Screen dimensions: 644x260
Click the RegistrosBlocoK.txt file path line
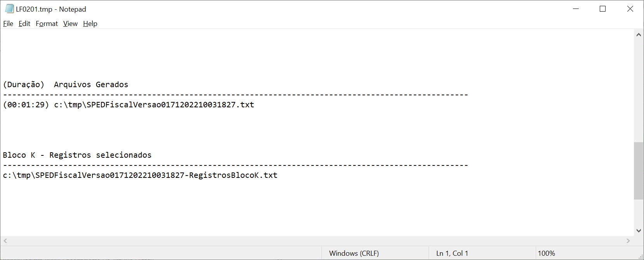click(140, 176)
